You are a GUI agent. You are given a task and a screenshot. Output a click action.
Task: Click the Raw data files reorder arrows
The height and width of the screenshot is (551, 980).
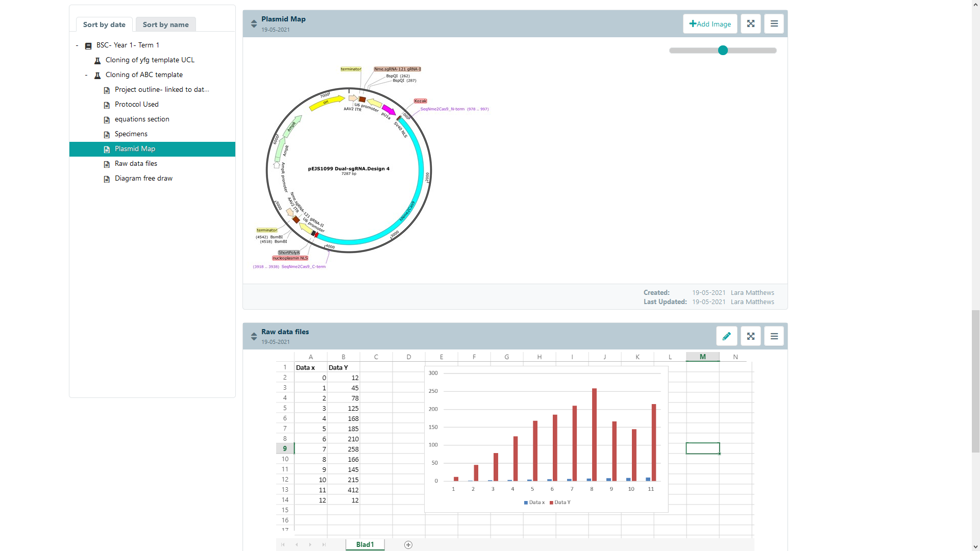tap(254, 336)
